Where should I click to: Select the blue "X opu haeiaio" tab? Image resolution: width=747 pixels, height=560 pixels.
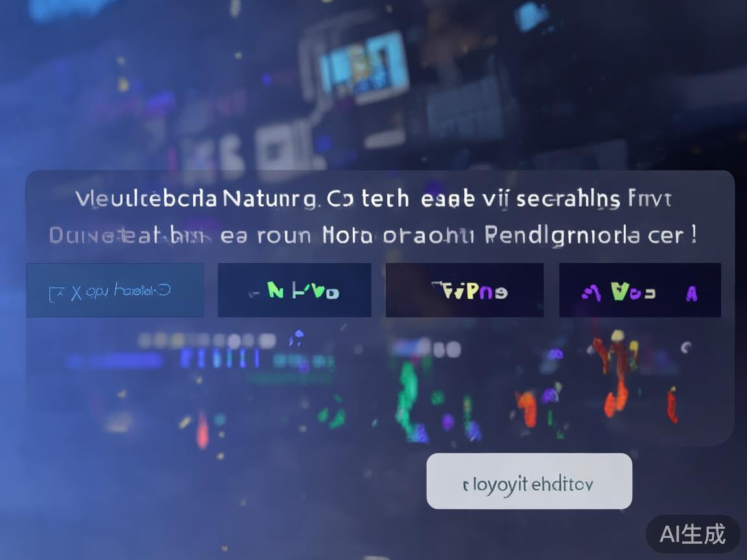pos(115,290)
